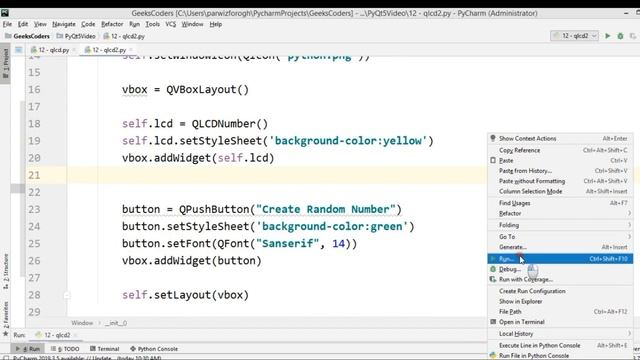Choose Execute Line in Python Console

[x=560, y=345]
